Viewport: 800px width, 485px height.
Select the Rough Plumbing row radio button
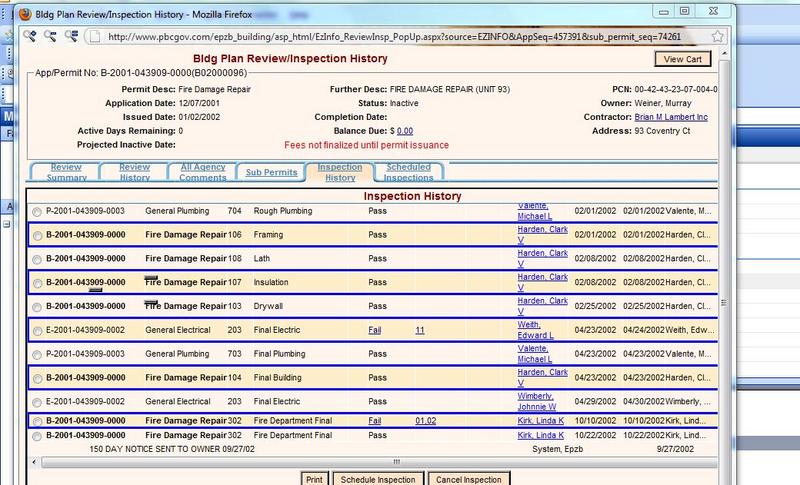[37, 212]
